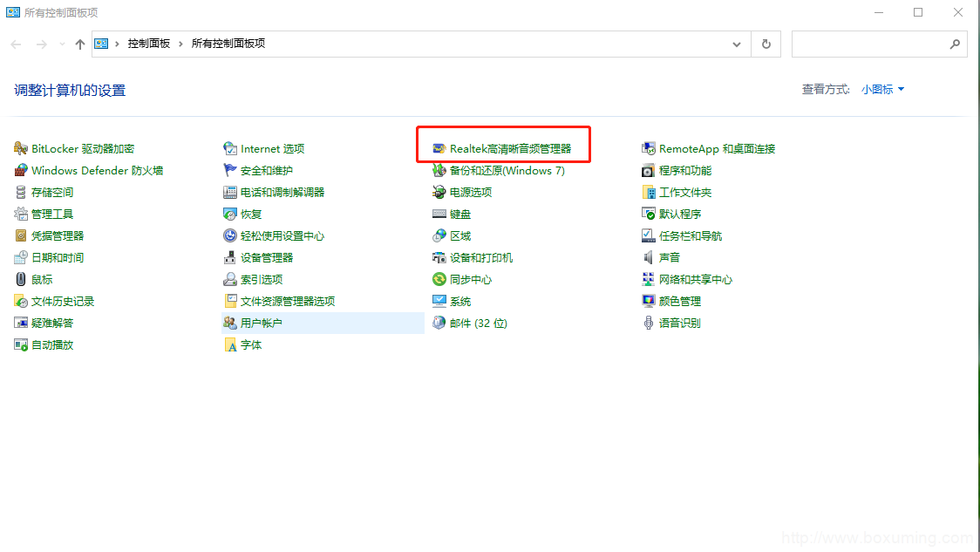980x552 pixels.
Task: Open 安全和维护 flag icon
Action: pyautogui.click(x=230, y=171)
